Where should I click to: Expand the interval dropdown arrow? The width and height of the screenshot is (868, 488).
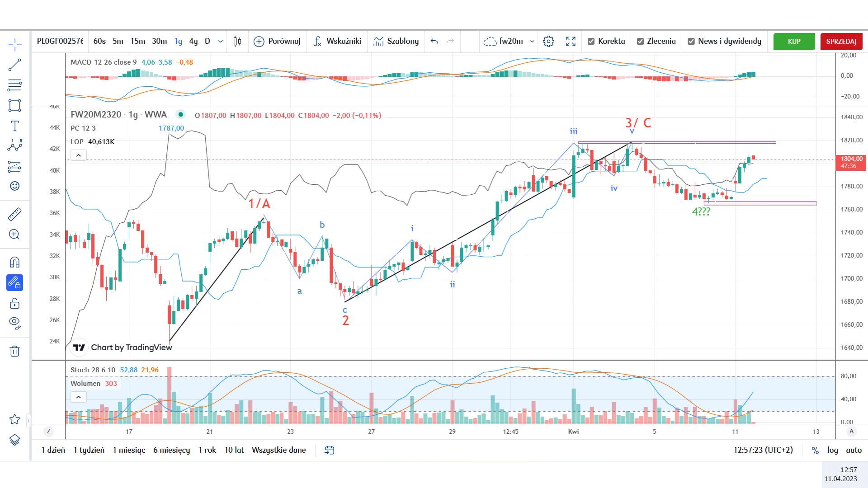pyautogui.click(x=221, y=41)
